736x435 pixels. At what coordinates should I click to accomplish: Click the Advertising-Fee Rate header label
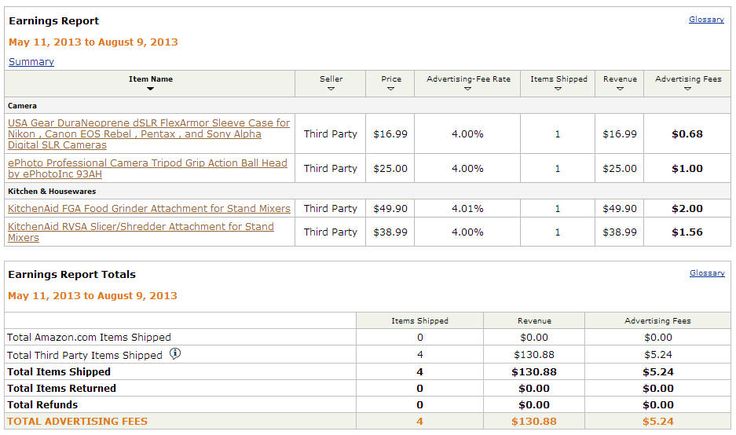point(468,79)
